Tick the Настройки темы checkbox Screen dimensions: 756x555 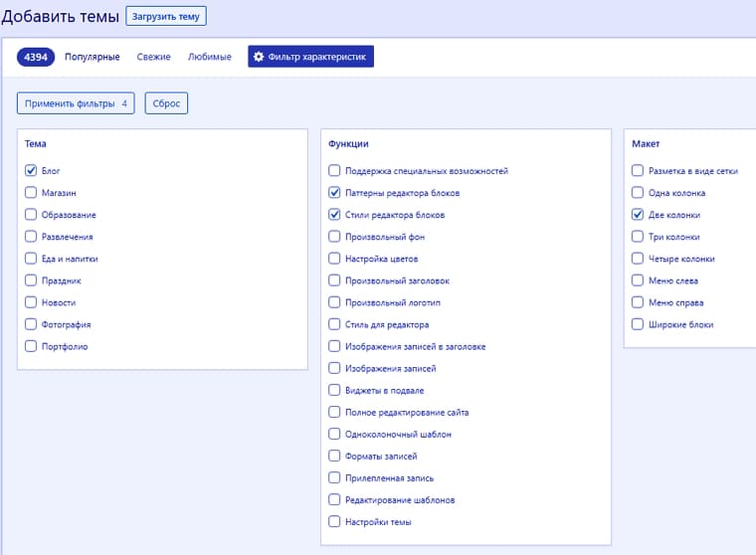[x=334, y=521]
